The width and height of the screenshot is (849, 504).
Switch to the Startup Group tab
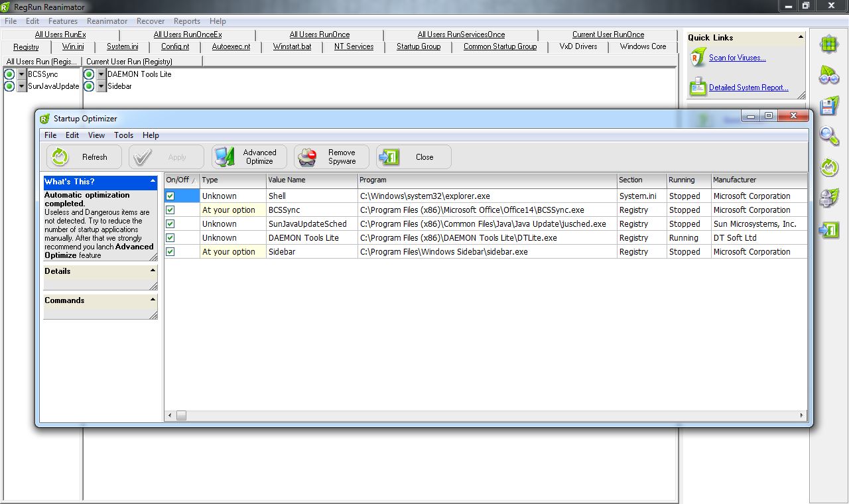(x=419, y=46)
